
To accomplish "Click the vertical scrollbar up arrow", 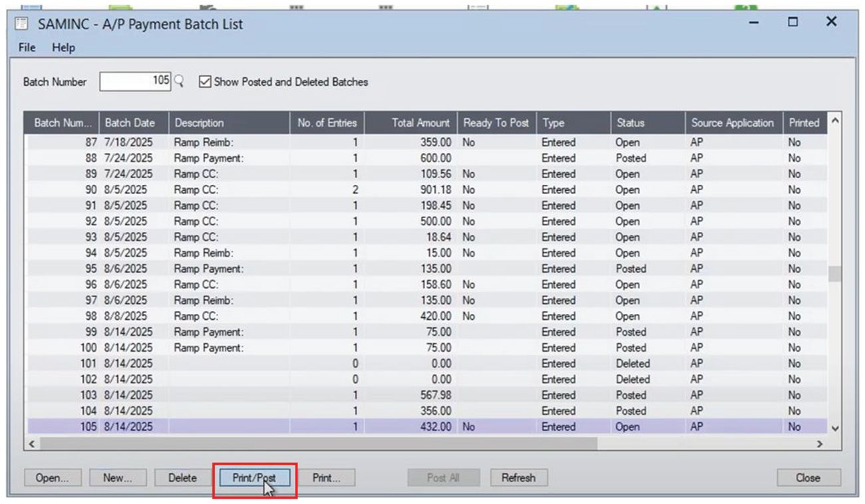I will pos(835,120).
